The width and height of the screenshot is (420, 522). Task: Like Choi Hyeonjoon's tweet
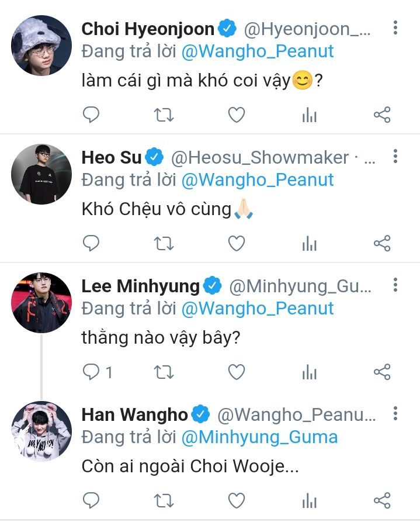(x=236, y=115)
